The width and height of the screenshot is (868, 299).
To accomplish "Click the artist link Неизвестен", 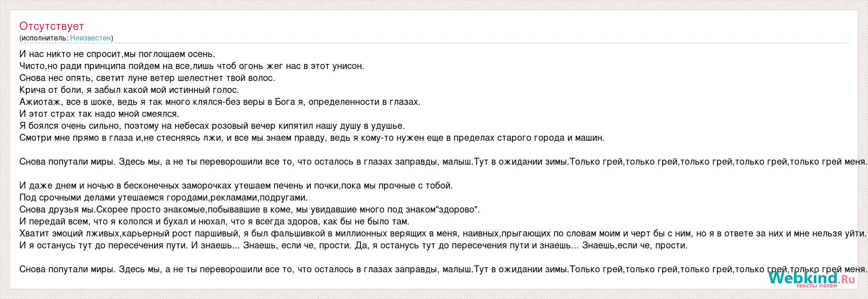I will point(90,38).
